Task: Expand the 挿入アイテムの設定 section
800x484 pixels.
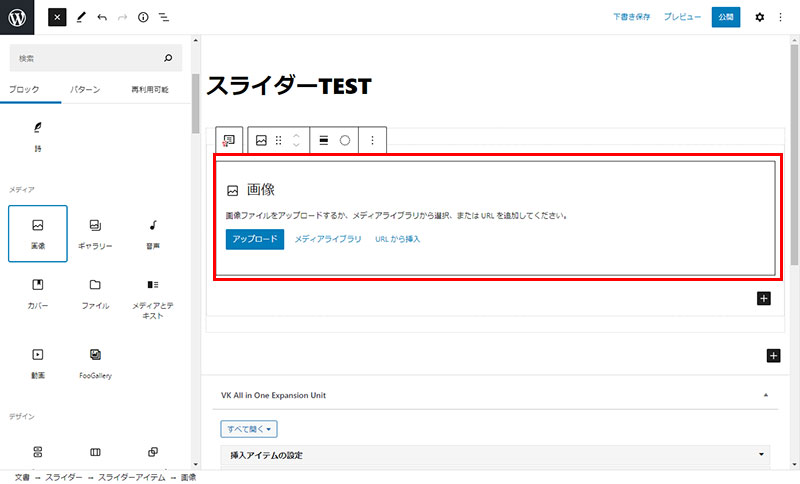Action: click(494, 456)
